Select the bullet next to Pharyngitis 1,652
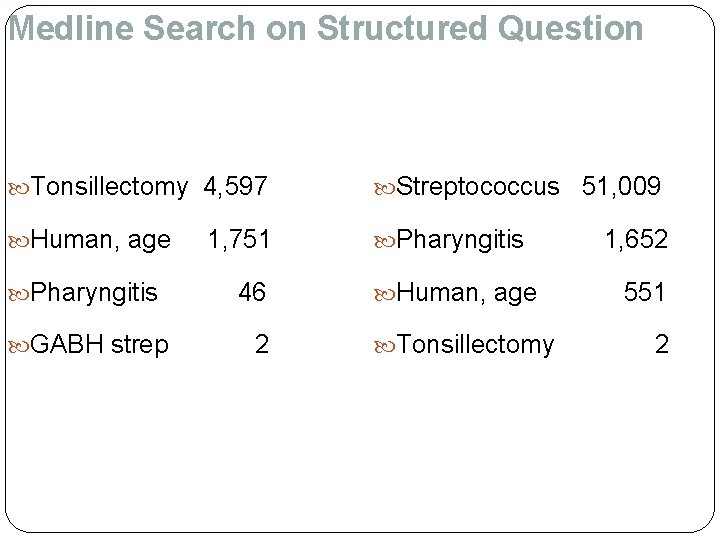The width and height of the screenshot is (720, 540). point(386,239)
